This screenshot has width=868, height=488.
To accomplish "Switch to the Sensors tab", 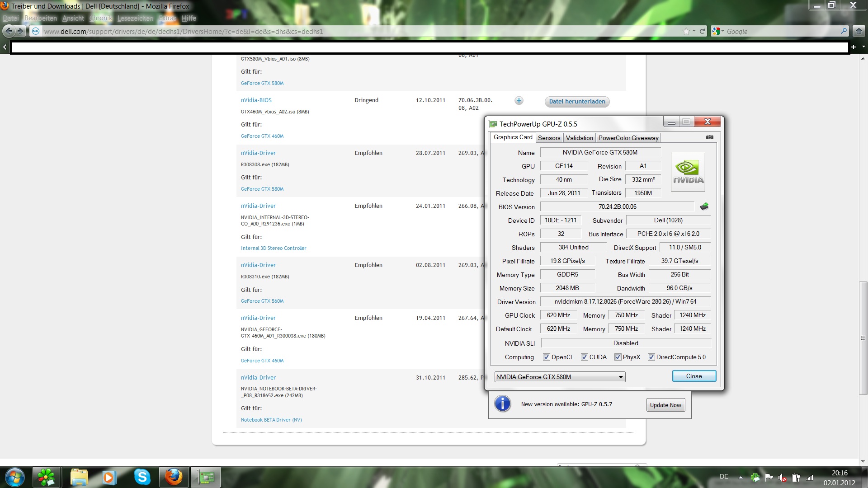I will [x=549, y=138].
